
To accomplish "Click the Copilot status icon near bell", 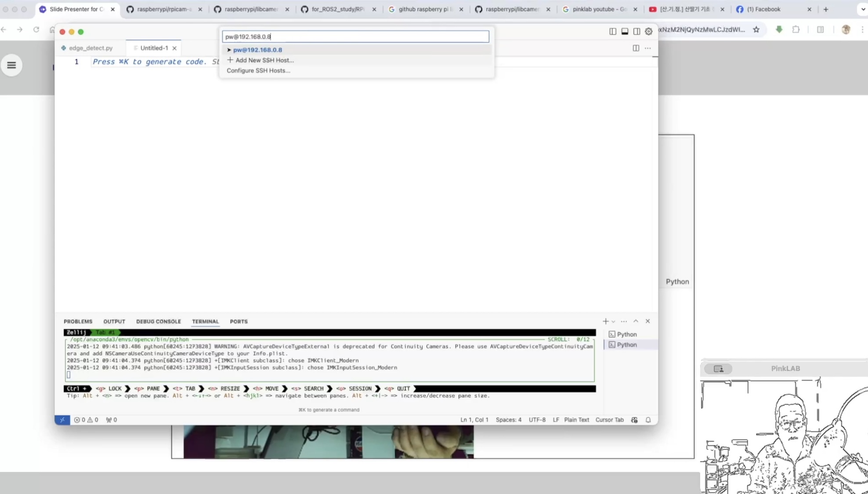I will (x=634, y=420).
